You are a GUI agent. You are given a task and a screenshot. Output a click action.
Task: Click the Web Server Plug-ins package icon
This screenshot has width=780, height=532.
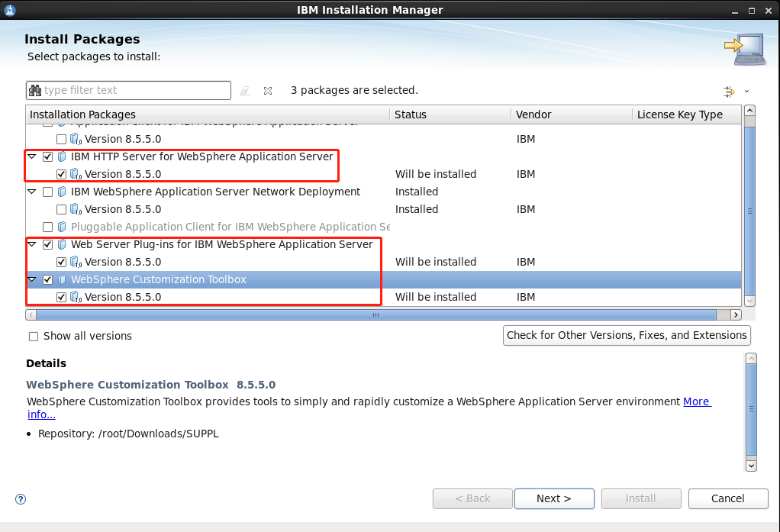tap(62, 244)
